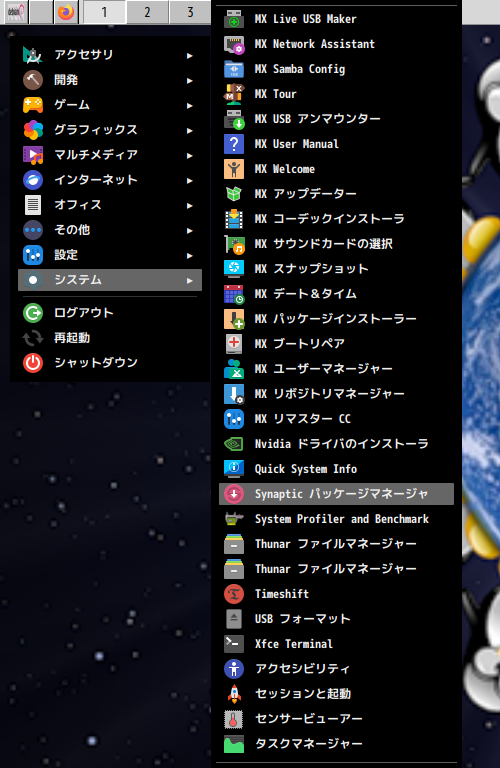
Task: Expand the 設定 submenu arrow
Action: click(190, 255)
